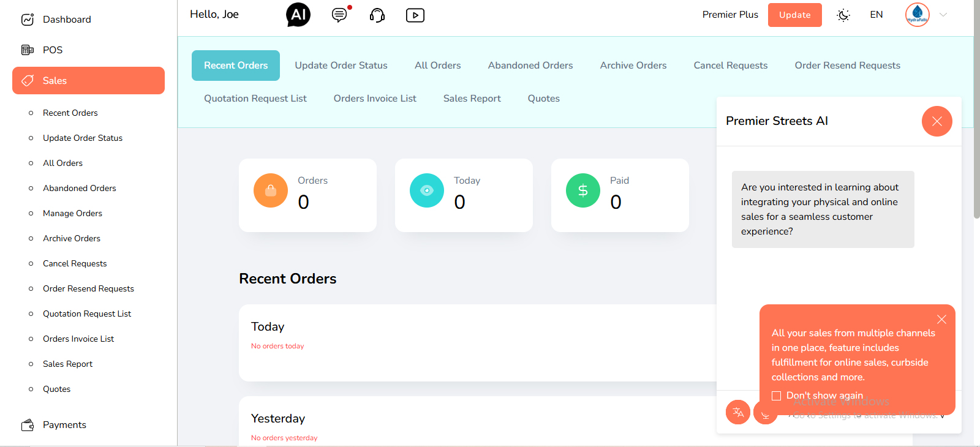This screenshot has height=447, width=980.
Task: Open Dashboard from the sidebar
Action: [67, 20]
